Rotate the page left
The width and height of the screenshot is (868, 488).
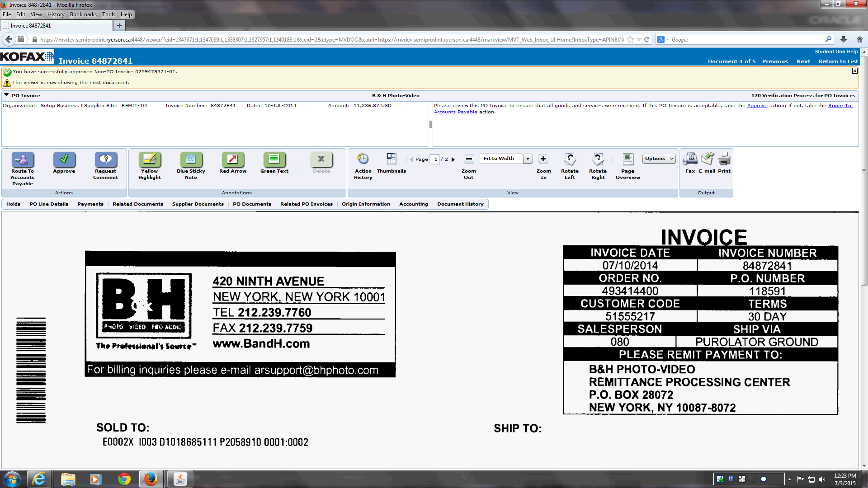click(570, 160)
